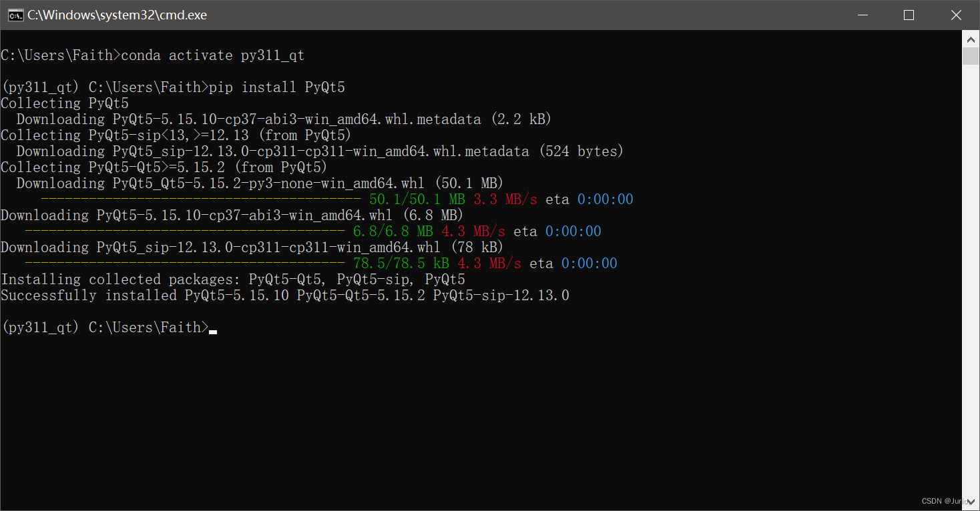Maximize the cmd.exe window
Screen dimensions: 980x511
(x=909, y=15)
